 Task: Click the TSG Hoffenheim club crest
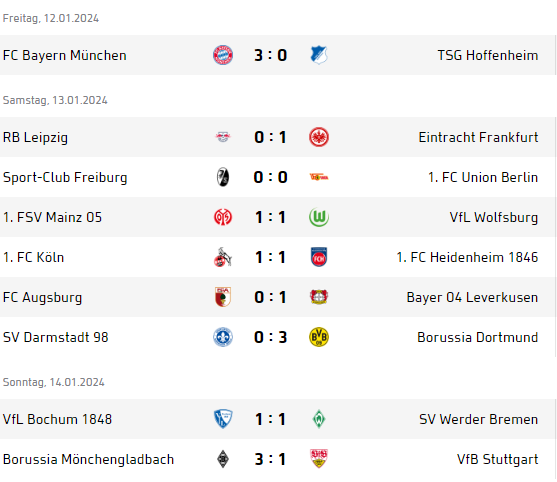pyautogui.click(x=319, y=55)
